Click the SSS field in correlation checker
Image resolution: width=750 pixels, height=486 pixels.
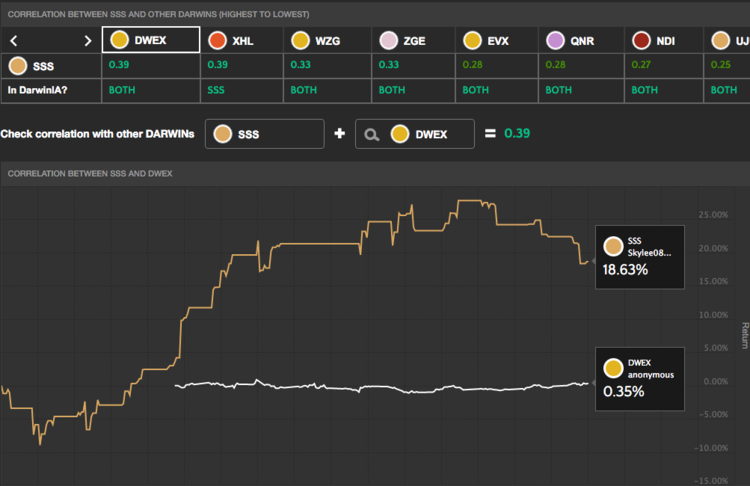[265, 134]
